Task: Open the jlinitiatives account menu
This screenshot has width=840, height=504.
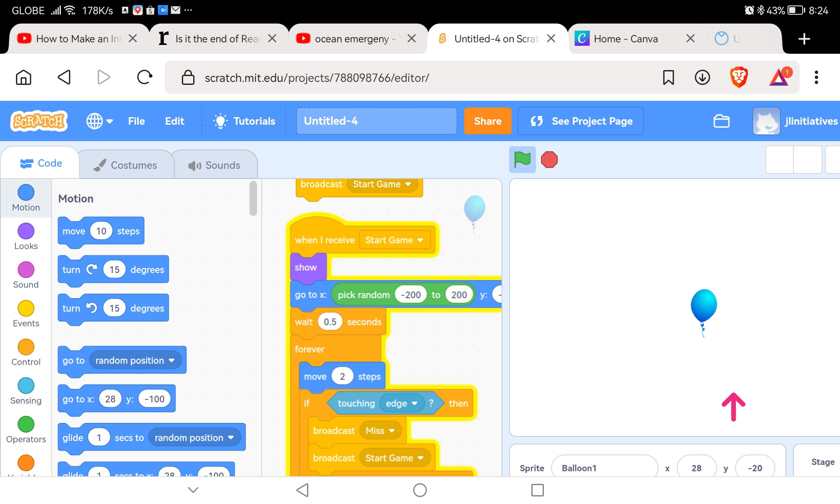Action: tap(795, 121)
